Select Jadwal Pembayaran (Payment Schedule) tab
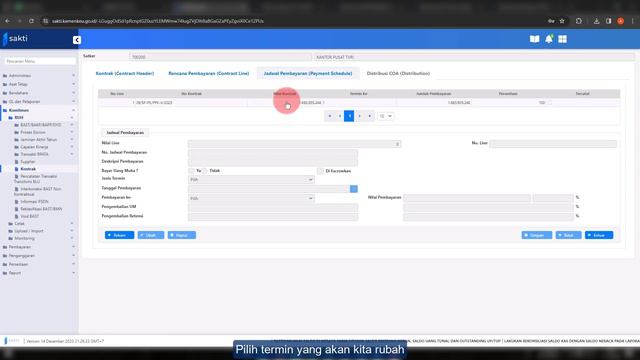 308,73
